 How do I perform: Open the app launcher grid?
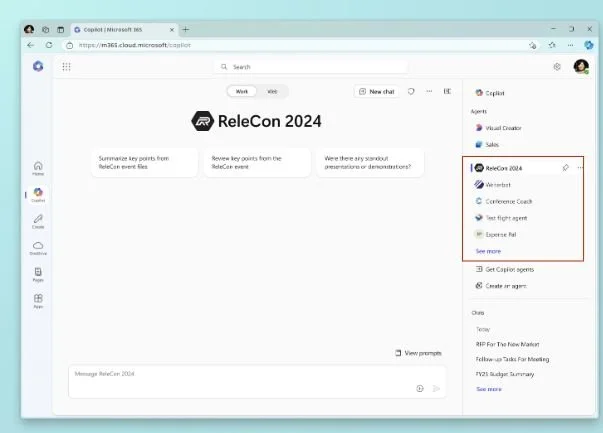pyautogui.click(x=66, y=67)
